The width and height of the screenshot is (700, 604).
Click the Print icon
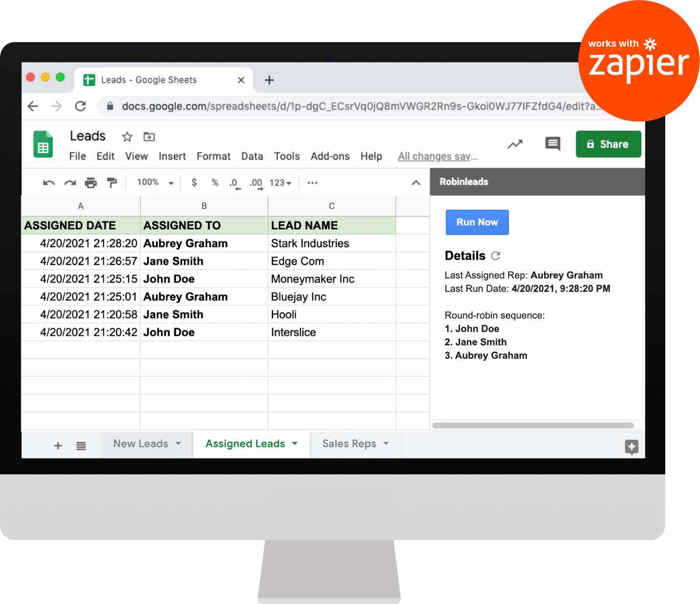[x=91, y=183]
